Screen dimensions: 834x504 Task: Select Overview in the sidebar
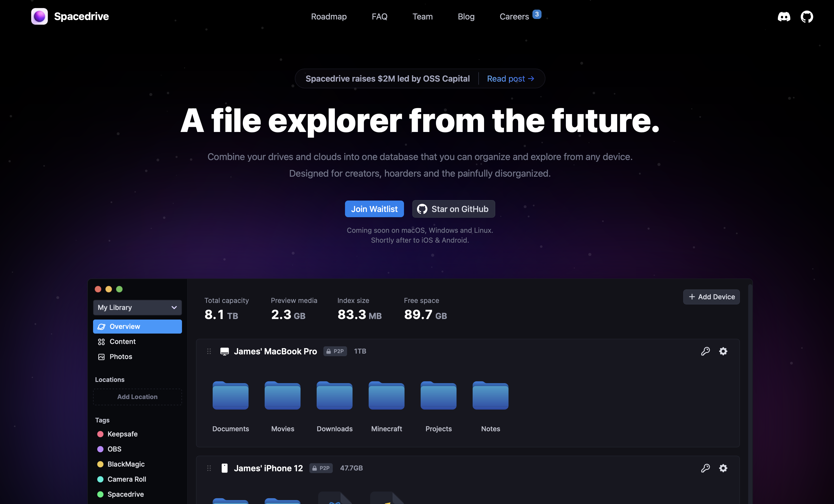pos(138,326)
